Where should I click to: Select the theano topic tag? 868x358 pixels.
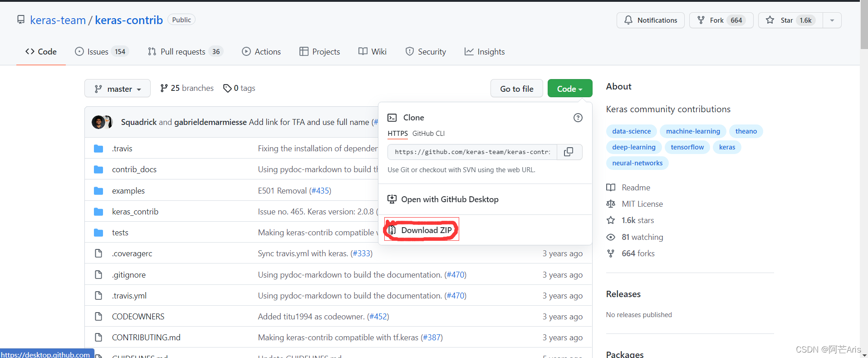coord(746,131)
